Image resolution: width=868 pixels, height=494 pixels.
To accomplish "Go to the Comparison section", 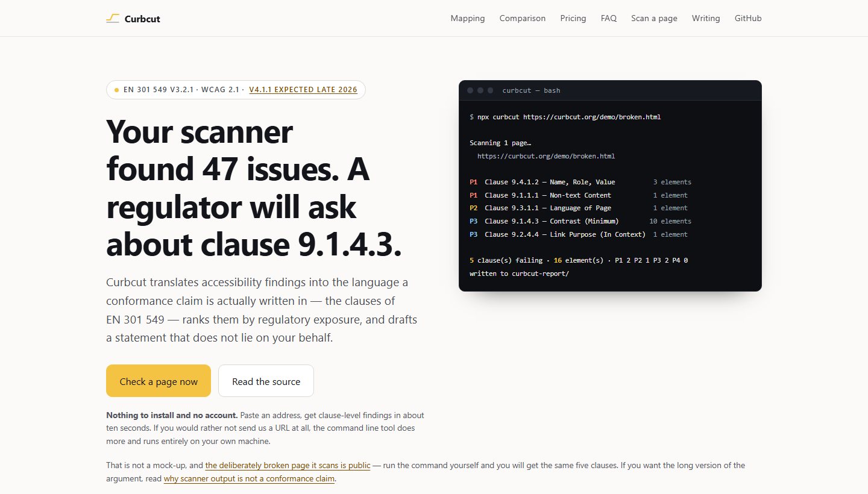I will point(523,18).
